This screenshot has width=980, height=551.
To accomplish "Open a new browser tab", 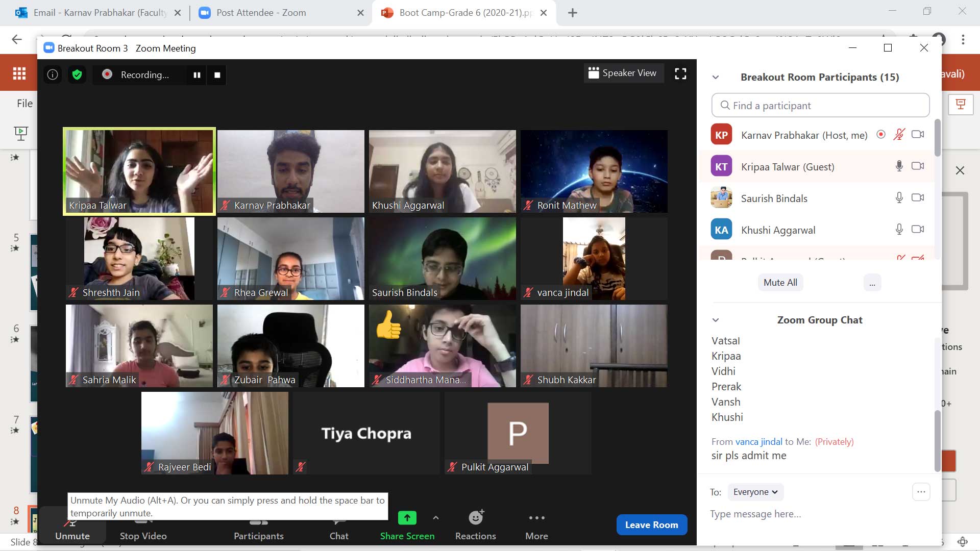I will [573, 13].
